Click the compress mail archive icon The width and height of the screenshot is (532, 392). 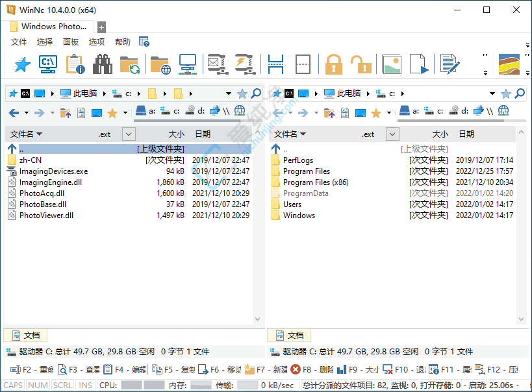(x=216, y=64)
